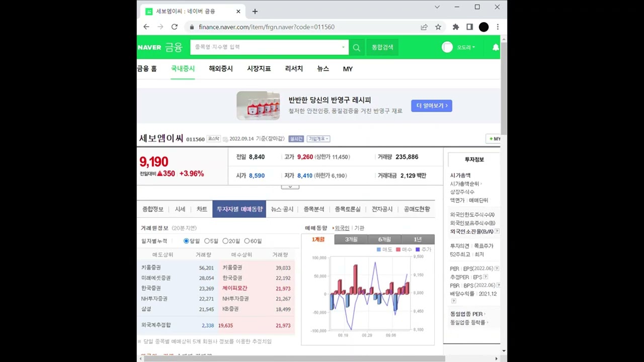Click the 실시간 badge button
Image resolution: width=644 pixels, height=362 pixels.
coord(296,139)
